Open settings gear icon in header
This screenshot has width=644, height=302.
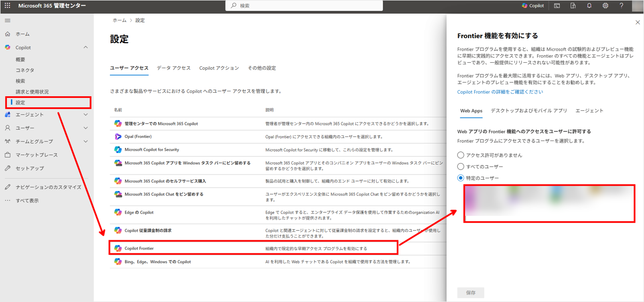(x=605, y=6)
